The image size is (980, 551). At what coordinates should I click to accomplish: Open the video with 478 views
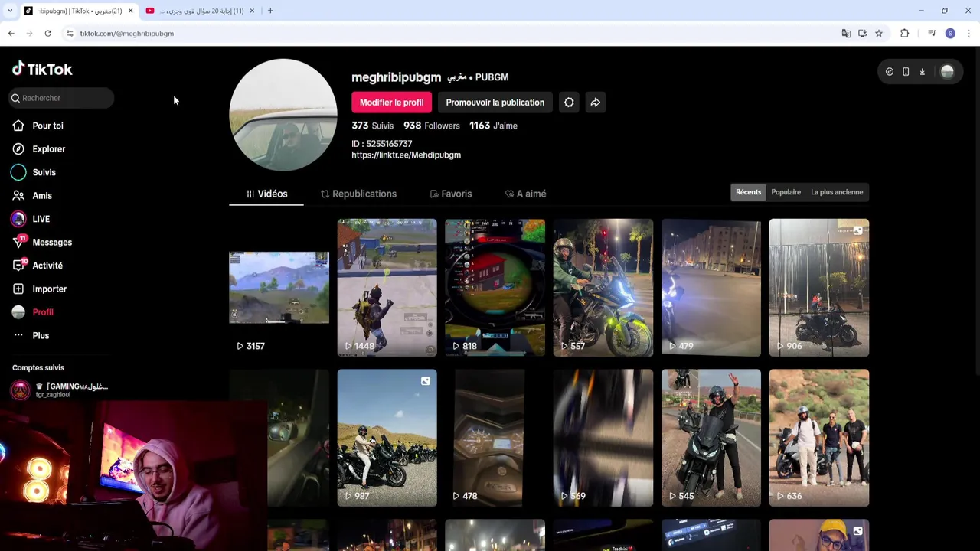(x=495, y=438)
